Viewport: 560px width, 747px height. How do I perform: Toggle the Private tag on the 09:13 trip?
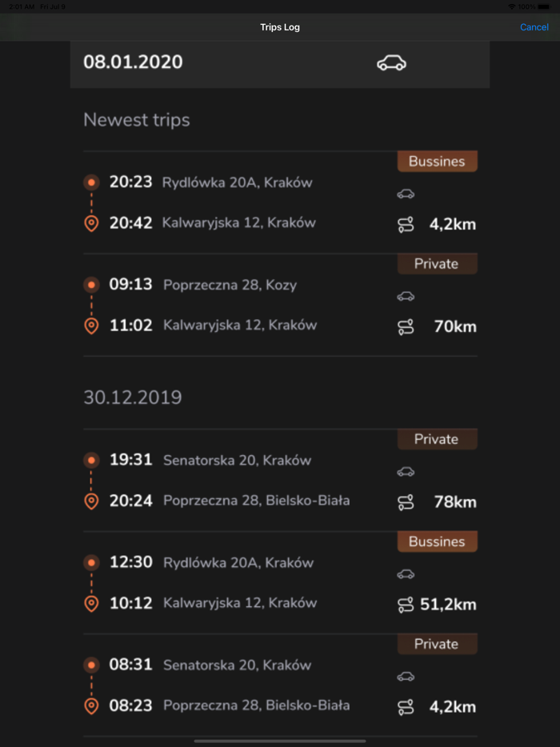(x=437, y=264)
